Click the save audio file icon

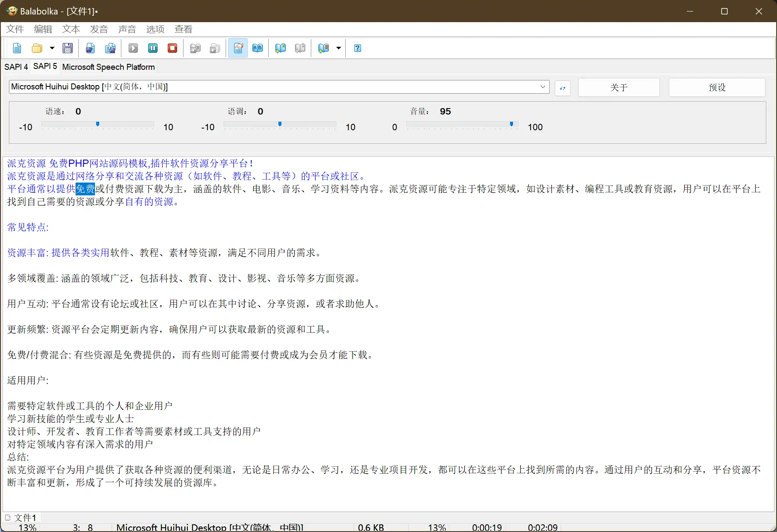(90, 48)
